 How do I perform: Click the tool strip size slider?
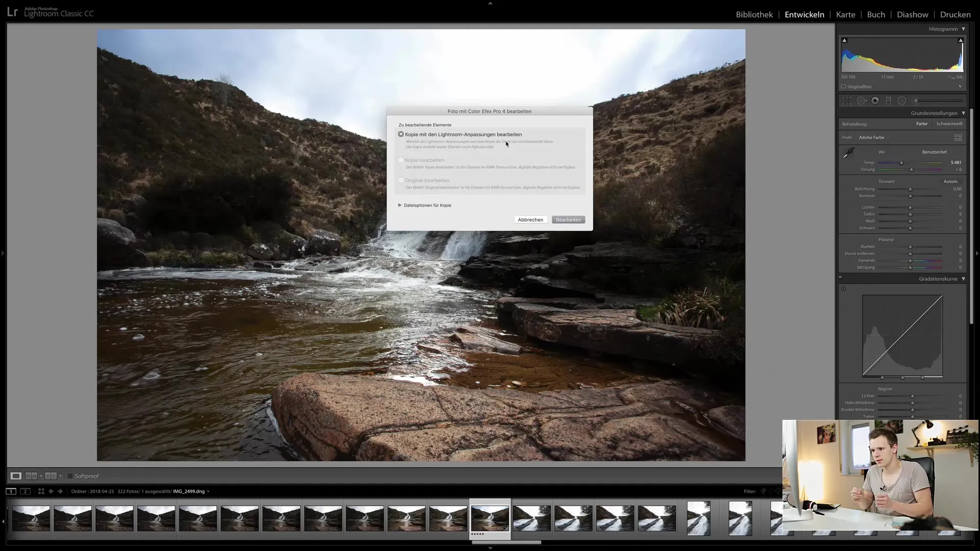coord(938,101)
